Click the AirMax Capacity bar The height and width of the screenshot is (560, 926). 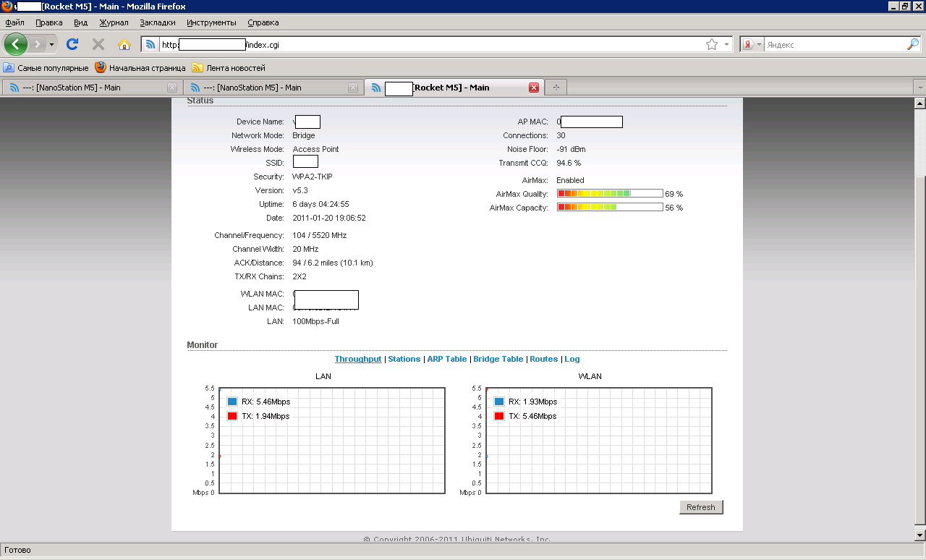(x=610, y=208)
